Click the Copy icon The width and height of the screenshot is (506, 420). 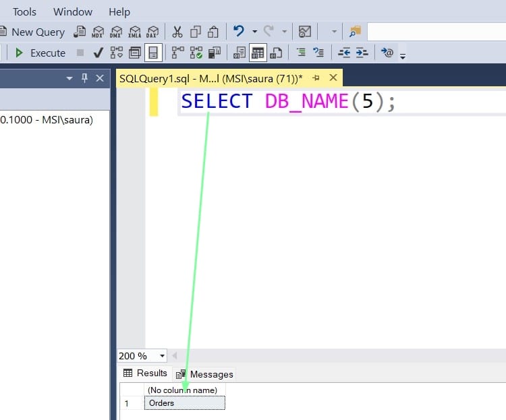pos(195,32)
